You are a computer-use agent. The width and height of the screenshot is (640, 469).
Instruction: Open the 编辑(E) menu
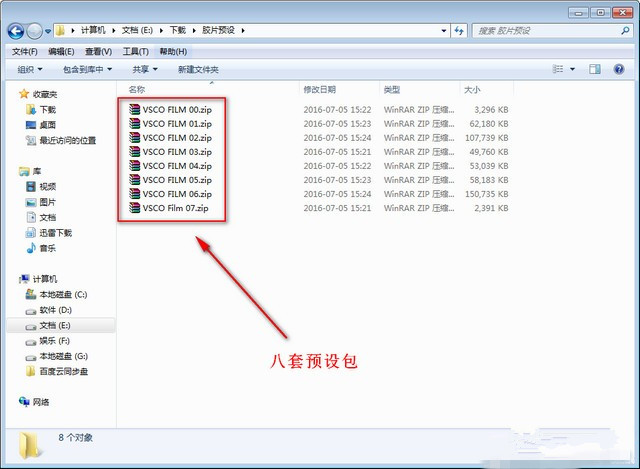[61, 51]
